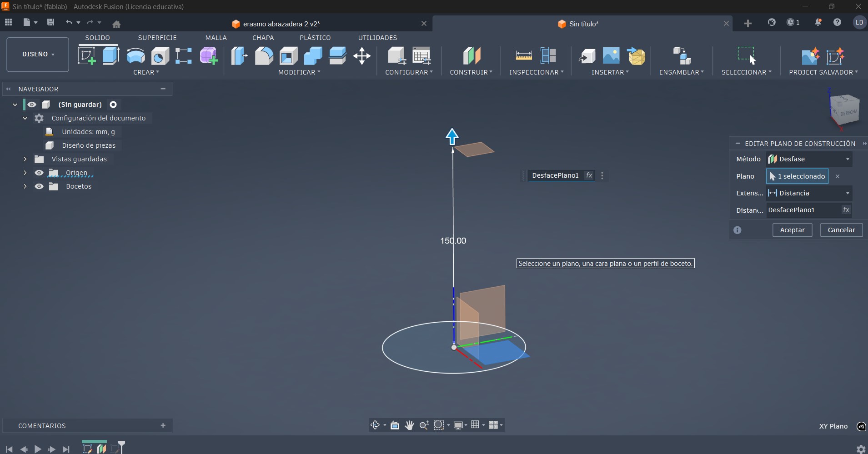Select the Create Sketch tool
Image resolution: width=868 pixels, height=454 pixels.
point(87,56)
